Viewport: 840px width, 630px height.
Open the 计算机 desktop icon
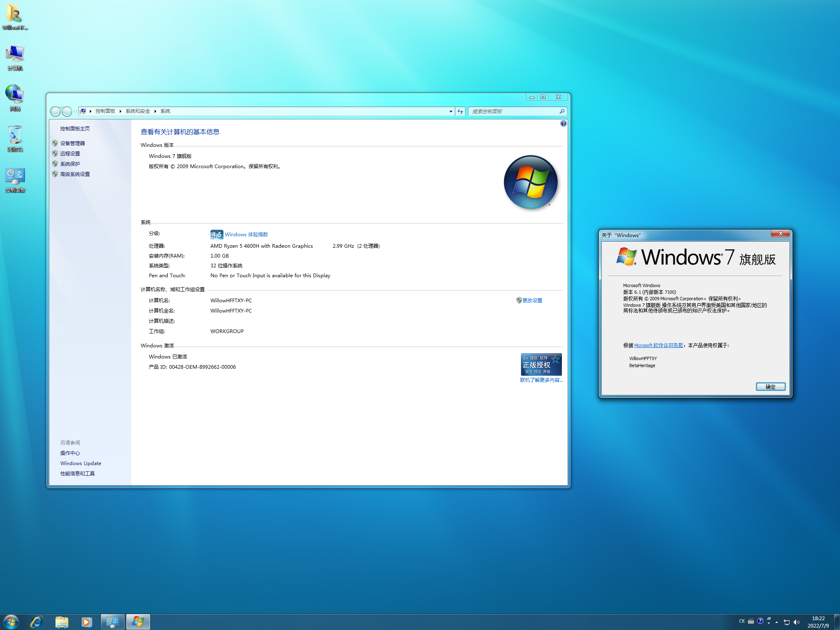pyautogui.click(x=15, y=57)
